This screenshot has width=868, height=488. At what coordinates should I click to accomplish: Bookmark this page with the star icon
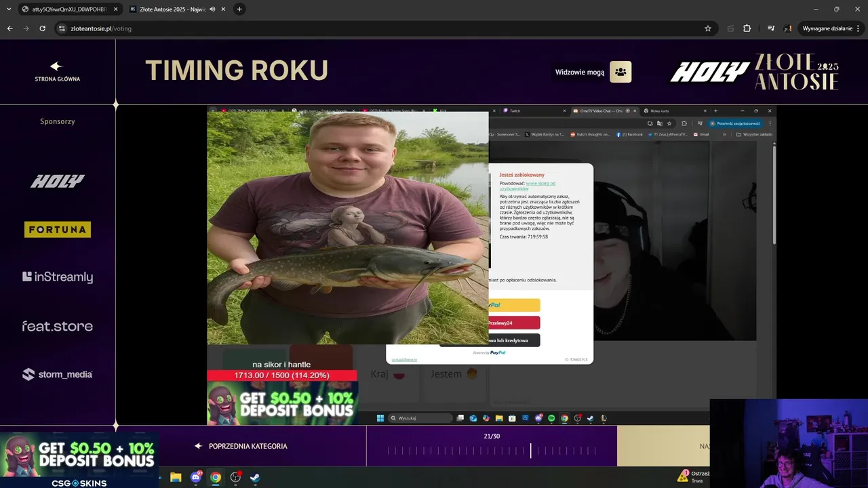(708, 28)
